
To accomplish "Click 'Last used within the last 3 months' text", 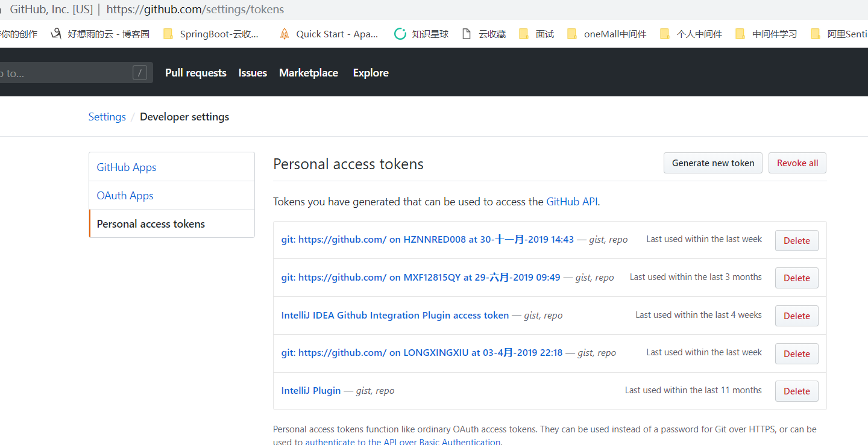I will [x=696, y=277].
